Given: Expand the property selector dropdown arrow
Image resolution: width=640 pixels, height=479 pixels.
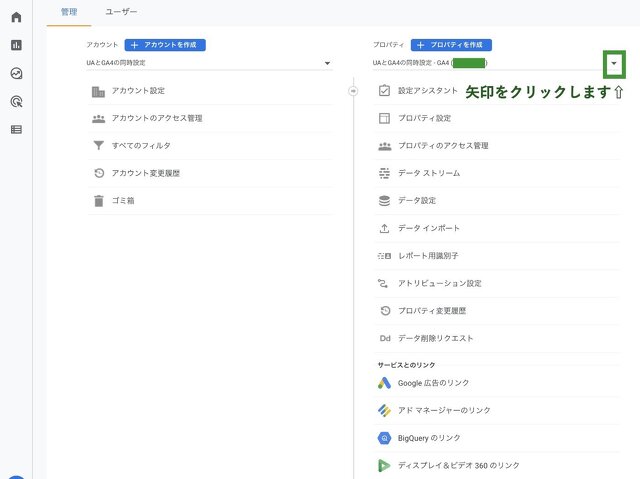Looking at the screenshot, I should (x=613, y=64).
